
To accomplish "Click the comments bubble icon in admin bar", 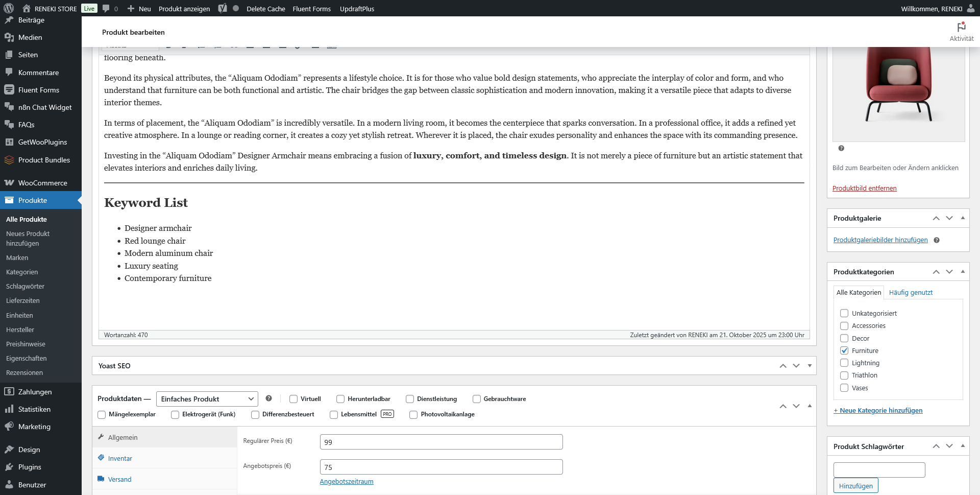I will (106, 8).
